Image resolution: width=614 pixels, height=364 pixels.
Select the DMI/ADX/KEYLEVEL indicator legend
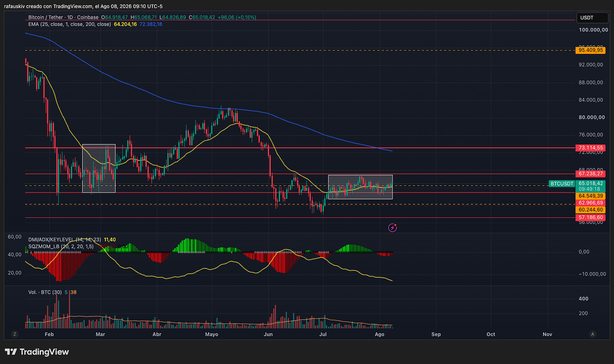(65, 240)
